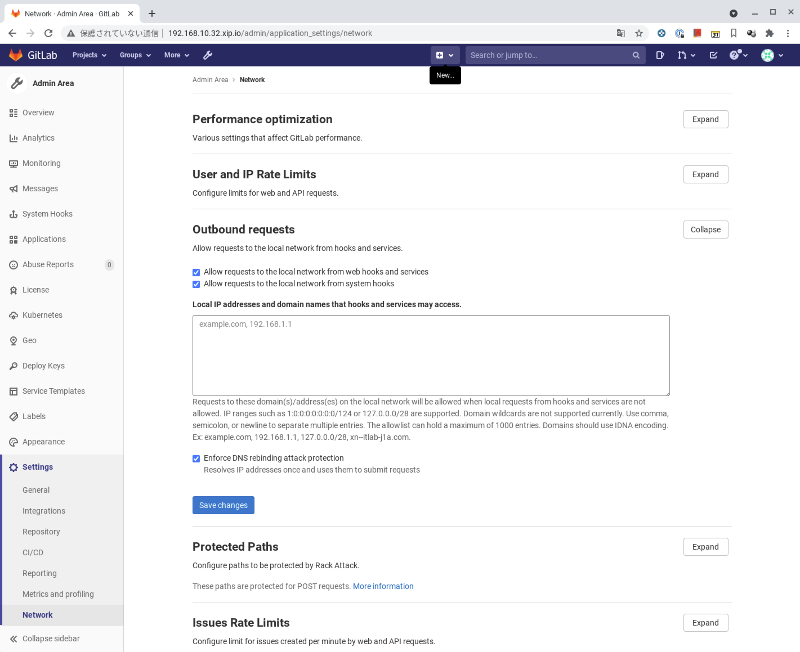Focus the local IP addresses text area
The width and height of the screenshot is (800, 652).
(x=430, y=355)
